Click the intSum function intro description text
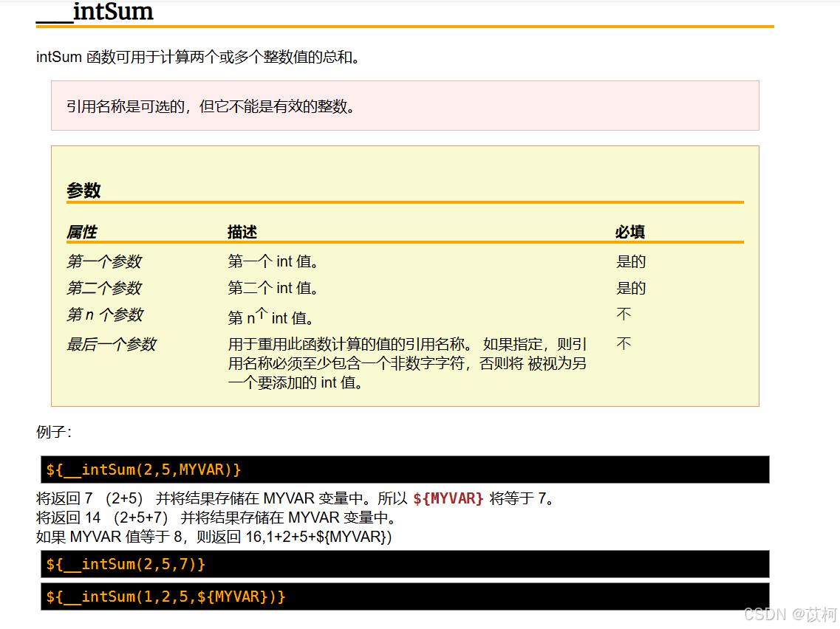Viewport: 840px width, 629px height. (198, 56)
